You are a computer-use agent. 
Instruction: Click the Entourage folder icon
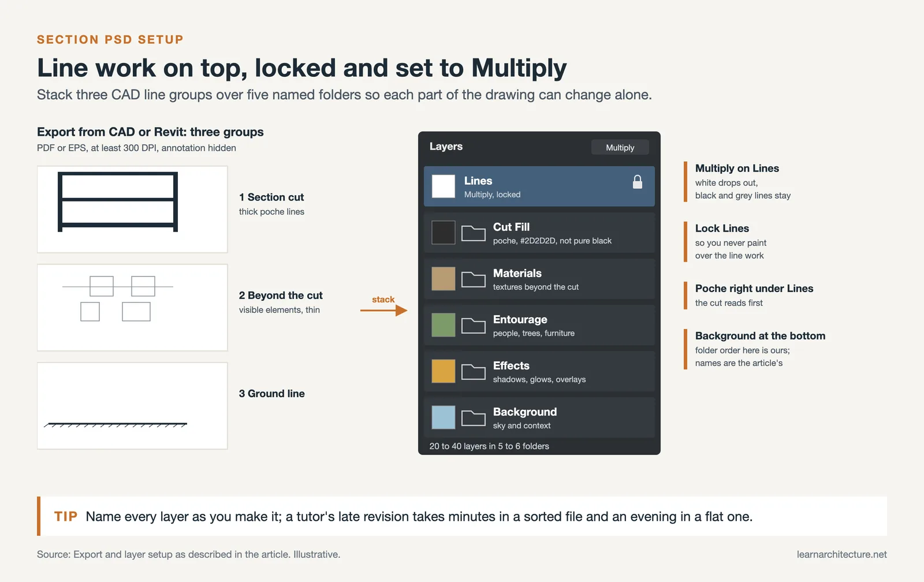point(474,326)
